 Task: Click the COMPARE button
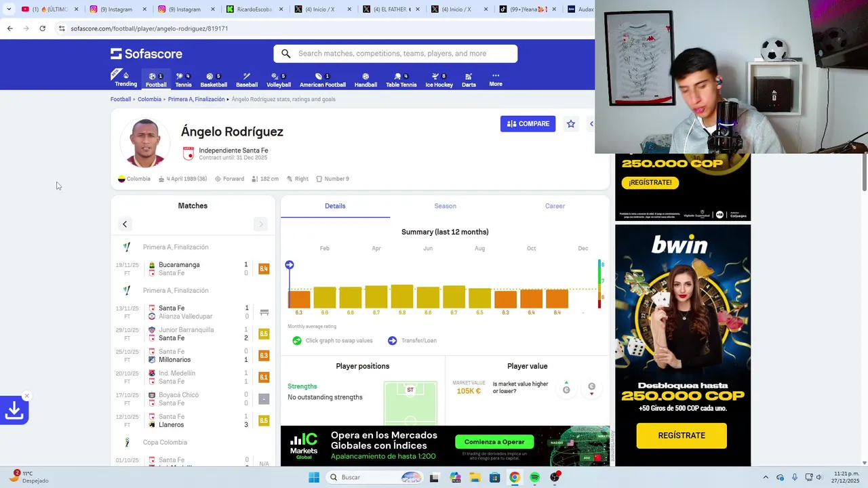click(x=528, y=124)
